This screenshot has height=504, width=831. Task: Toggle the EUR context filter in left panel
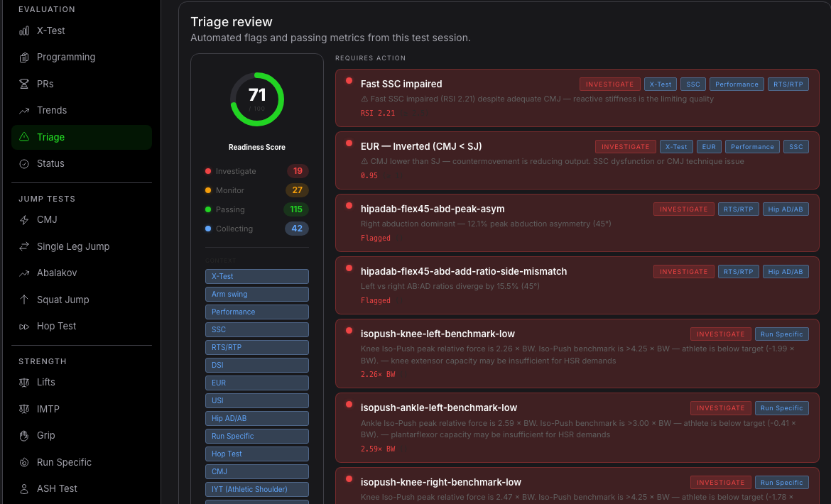click(x=257, y=383)
